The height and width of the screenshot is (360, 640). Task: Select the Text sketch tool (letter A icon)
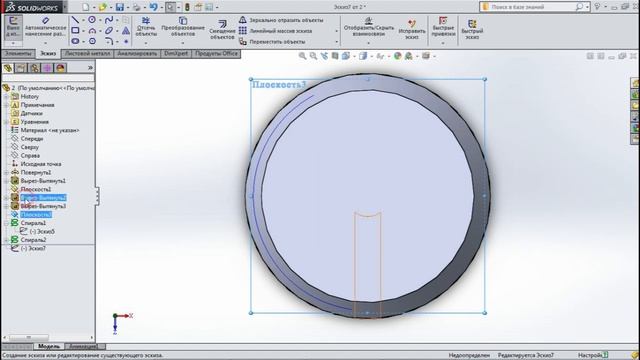click(x=126, y=30)
